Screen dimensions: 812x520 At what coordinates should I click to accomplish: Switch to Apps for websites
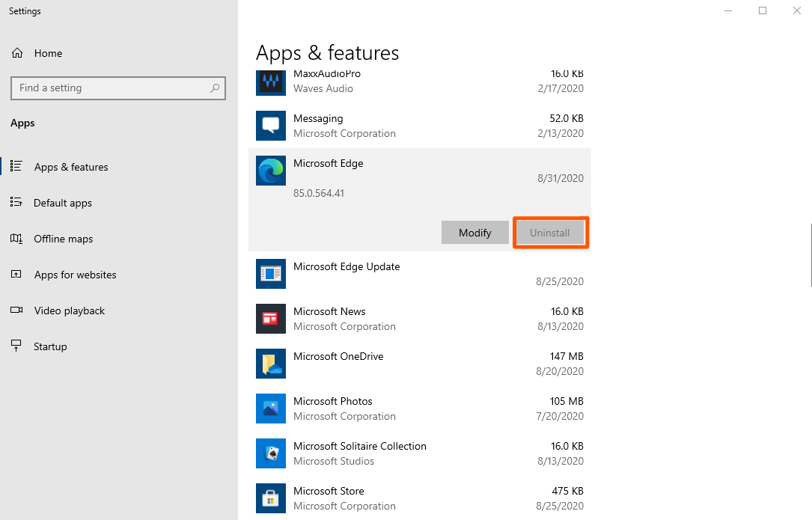click(x=75, y=275)
